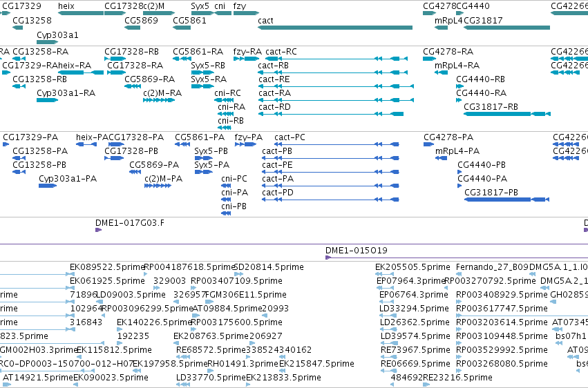588x388 pixels.
Task: Click the cact-PB protein line
Action: click(x=330, y=158)
